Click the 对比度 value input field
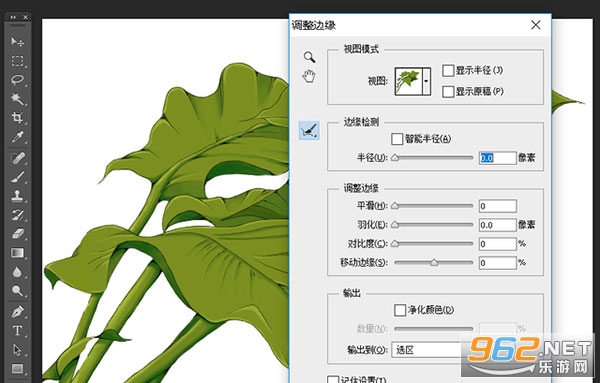The height and width of the screenshot is (383, 600). pyautogui.click(x=497, y=244)
